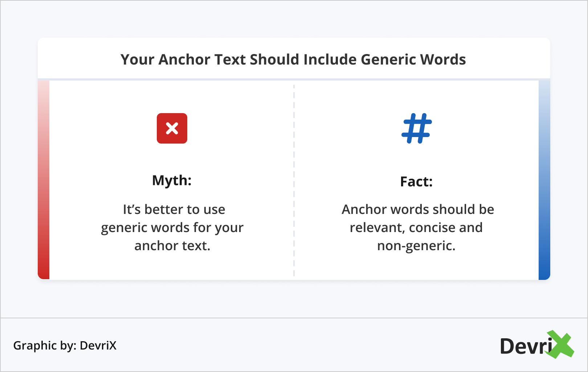Click 'anchor text.' in the myth description
Image resolution: width=588 pixels, height=372 pixels.
pyautogui.click(x=172, y=246)
